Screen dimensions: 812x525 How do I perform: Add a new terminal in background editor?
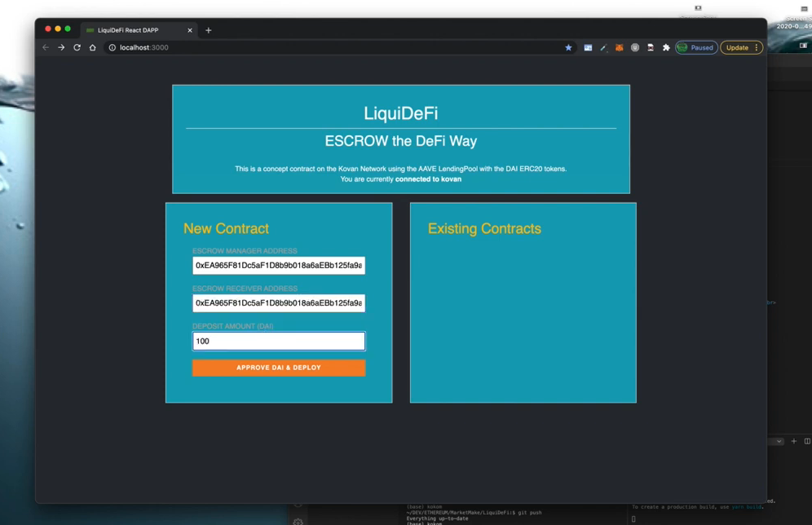tap(794, 441)
